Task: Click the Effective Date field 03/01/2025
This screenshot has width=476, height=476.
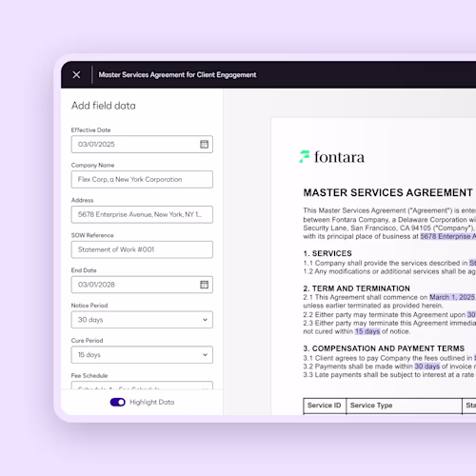Action: pyautogui.click(x=142, y=145)
